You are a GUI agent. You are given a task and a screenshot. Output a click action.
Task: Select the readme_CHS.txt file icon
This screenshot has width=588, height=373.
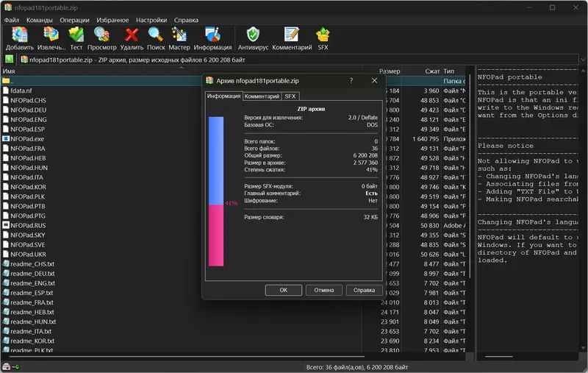[x=6, y=264]
